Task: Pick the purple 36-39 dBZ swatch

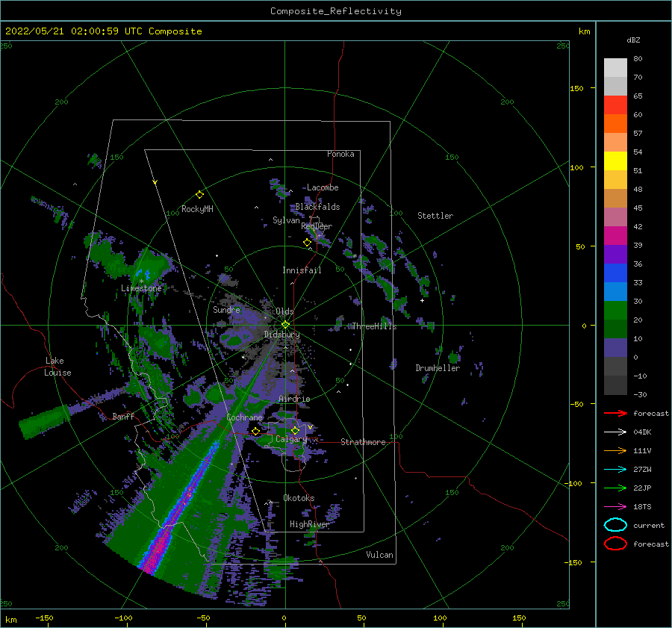Action: pyautogui.click(x=615, y=255)
